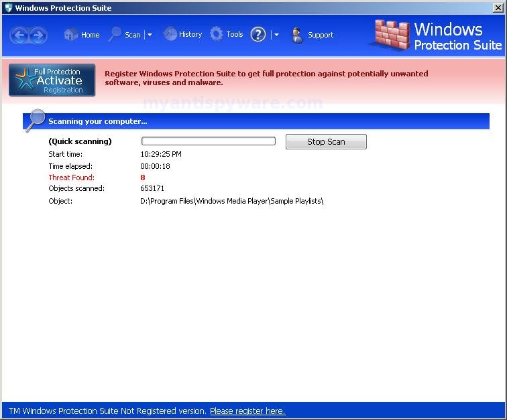Click the red registration warning message
The height and width of the screenshot is (420, 507).
266,78
